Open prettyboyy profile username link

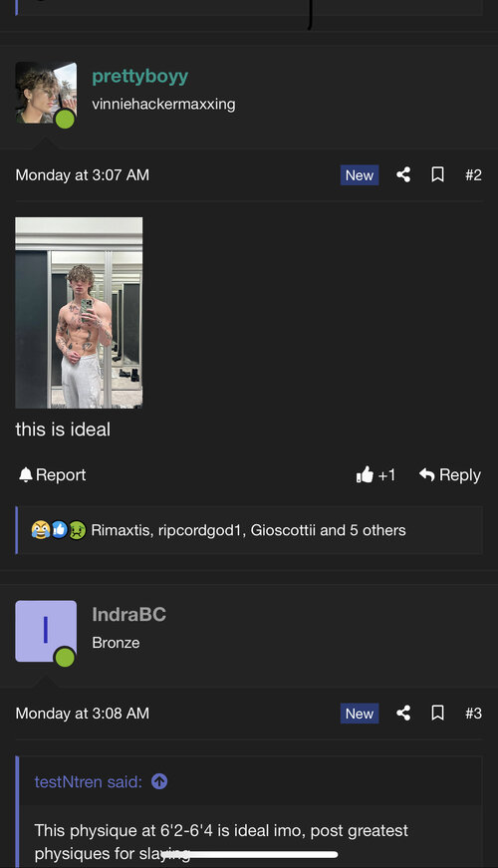[x=140, y=76]
